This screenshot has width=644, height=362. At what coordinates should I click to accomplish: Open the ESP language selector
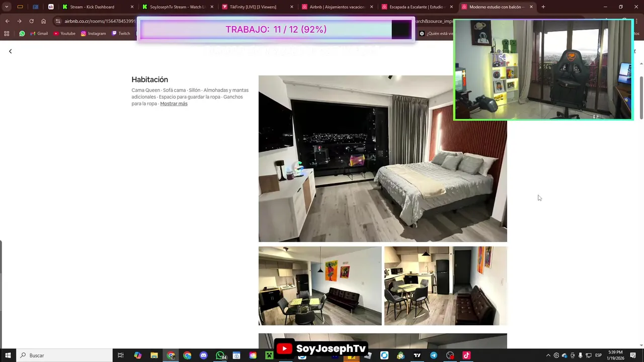pyautogui.click(x=598, y=355)
